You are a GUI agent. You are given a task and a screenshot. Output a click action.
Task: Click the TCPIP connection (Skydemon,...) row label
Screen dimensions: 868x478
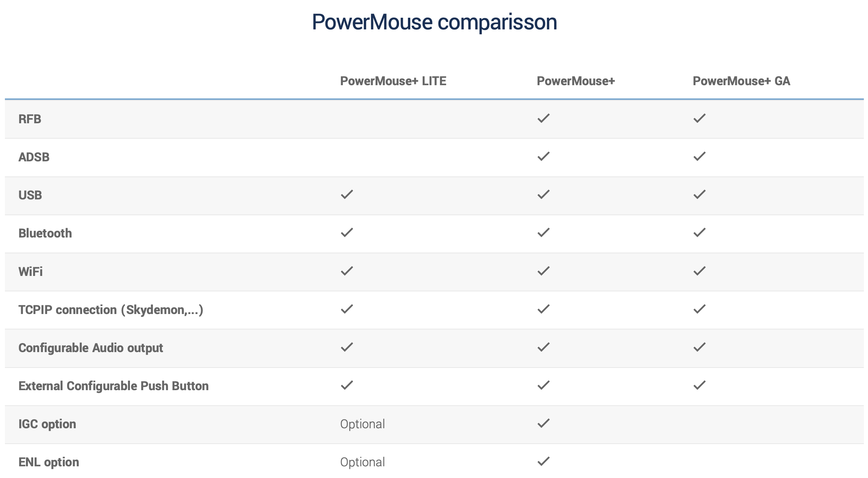111,310
